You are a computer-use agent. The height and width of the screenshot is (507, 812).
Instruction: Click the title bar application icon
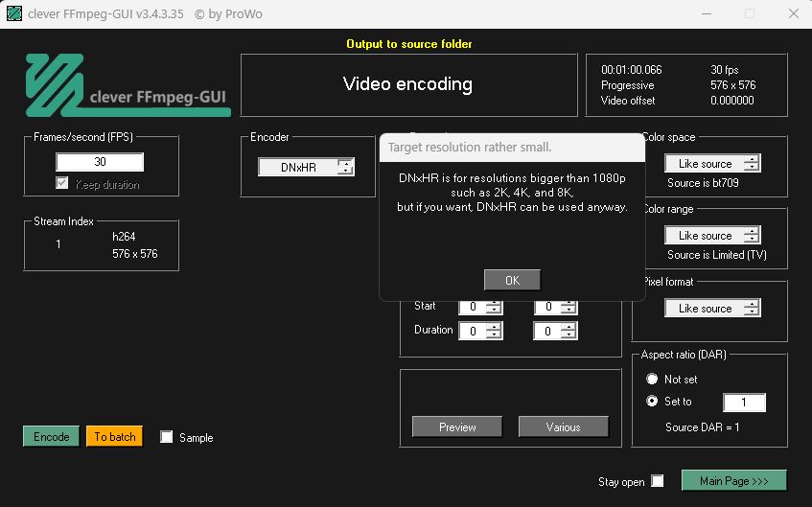14,13
